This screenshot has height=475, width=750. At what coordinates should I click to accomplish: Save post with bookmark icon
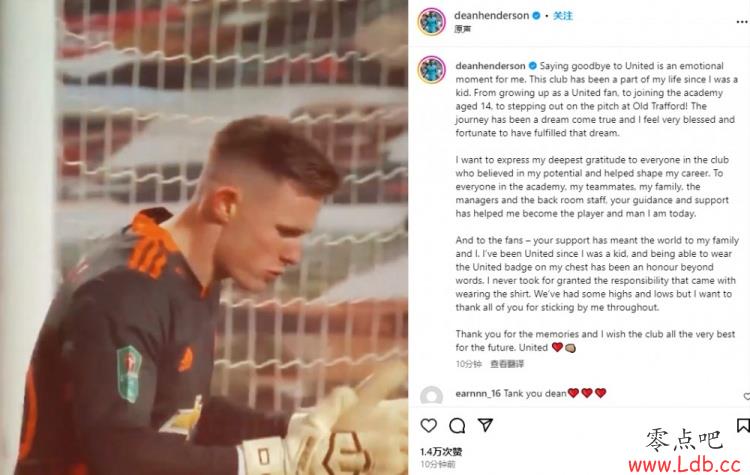coord(743,425)
